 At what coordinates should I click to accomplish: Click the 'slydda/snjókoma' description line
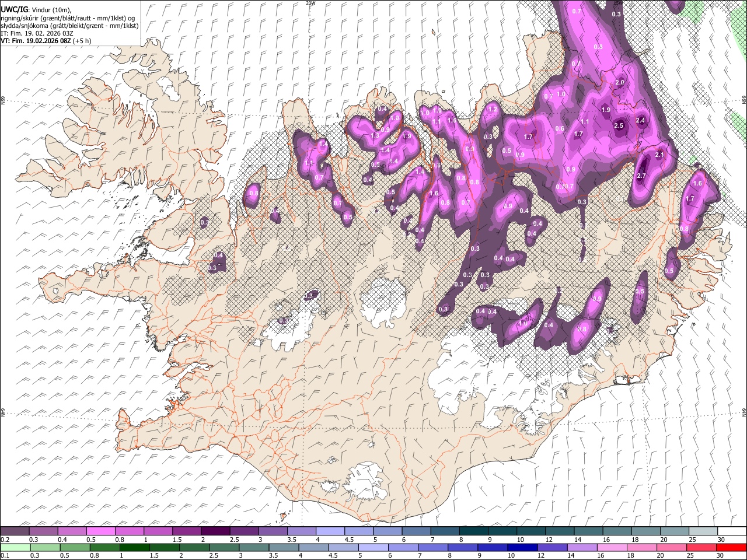[x=69, y=26]
